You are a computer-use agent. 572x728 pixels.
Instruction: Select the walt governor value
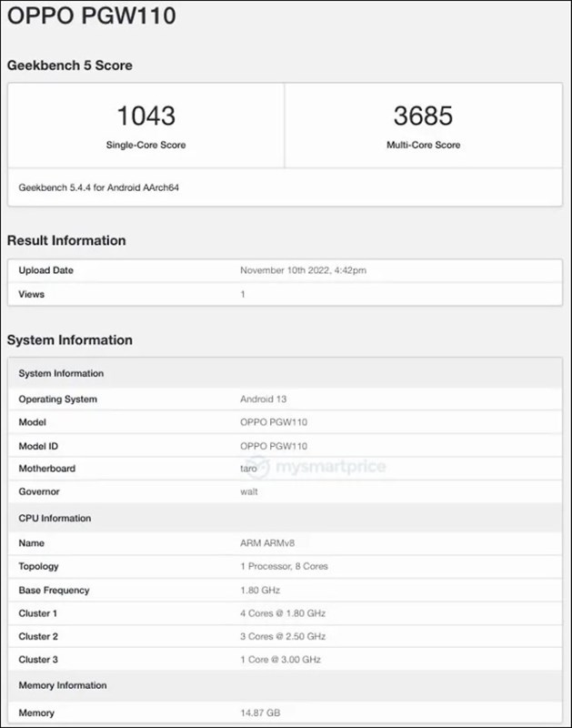248,491
